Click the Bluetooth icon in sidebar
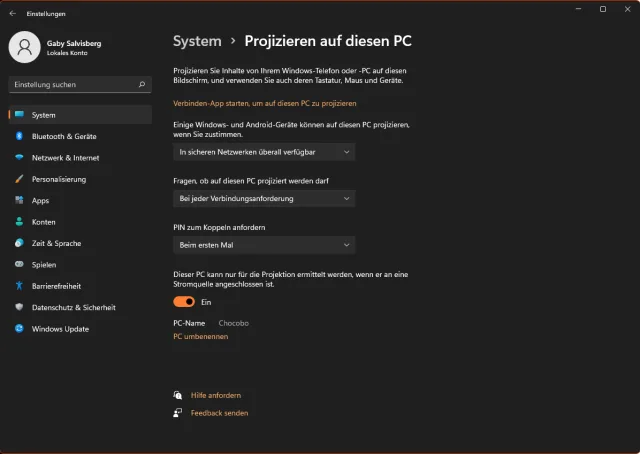Image resolution: width=640 pixels, height=454 pixels. 19,136
